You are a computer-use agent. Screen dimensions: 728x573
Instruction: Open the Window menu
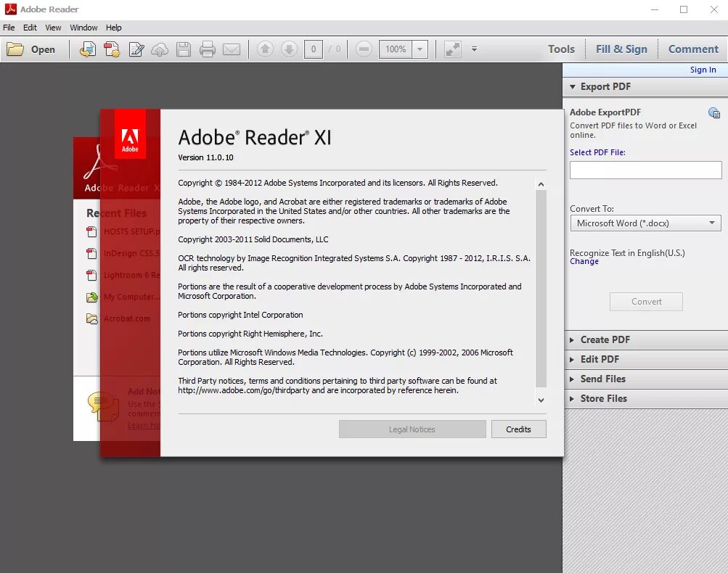point(83,28)
